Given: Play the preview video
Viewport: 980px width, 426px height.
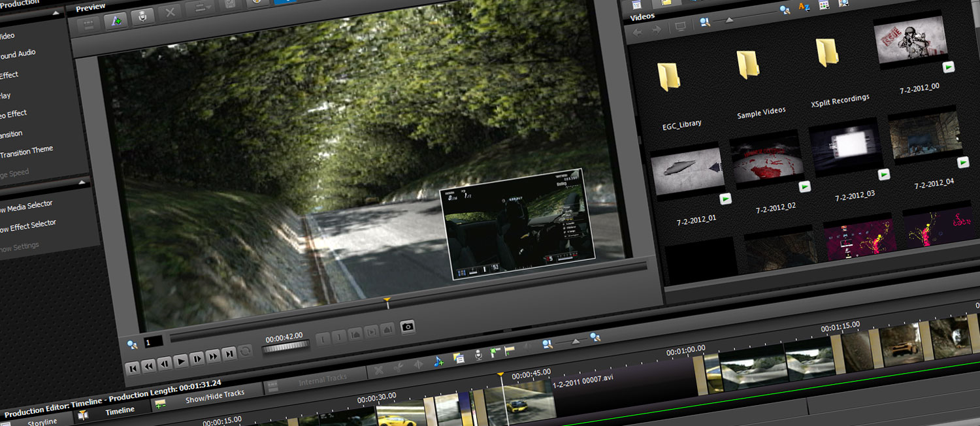Looking at the screenshot, I should [181, 360].
